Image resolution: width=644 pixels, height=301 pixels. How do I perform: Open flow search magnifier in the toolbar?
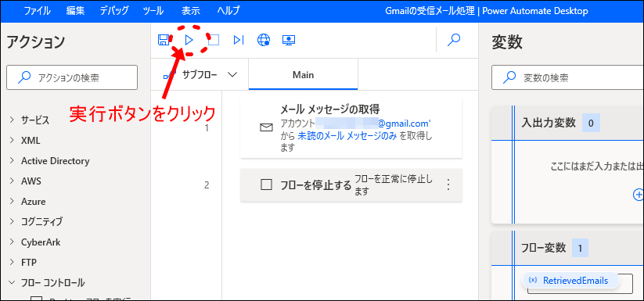tap(454, 40)
